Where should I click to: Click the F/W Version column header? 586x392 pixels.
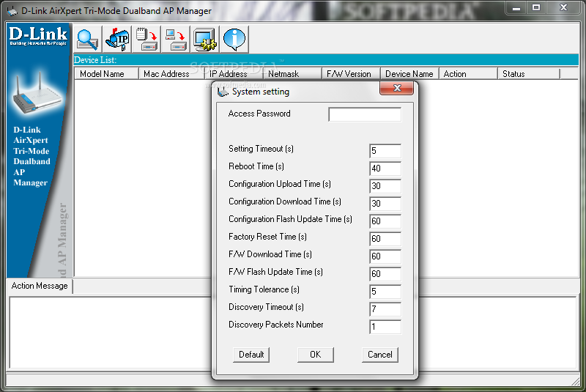pos(352,74)
